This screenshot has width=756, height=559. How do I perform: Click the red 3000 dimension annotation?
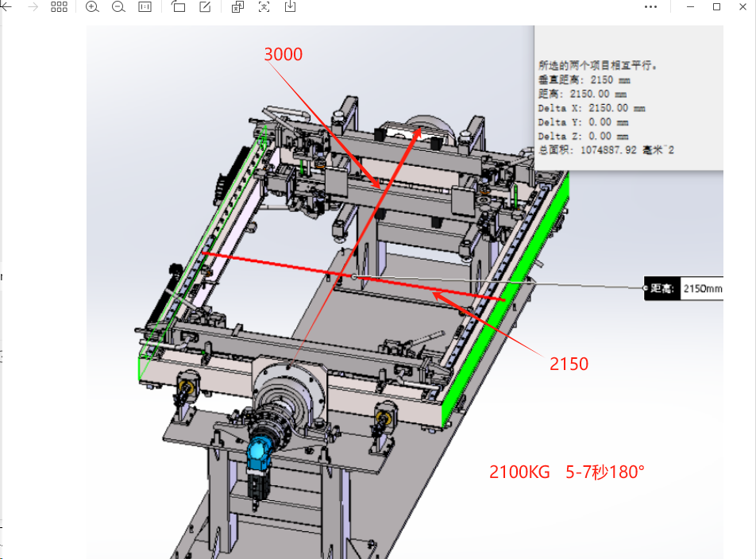(x=283, y=54)
